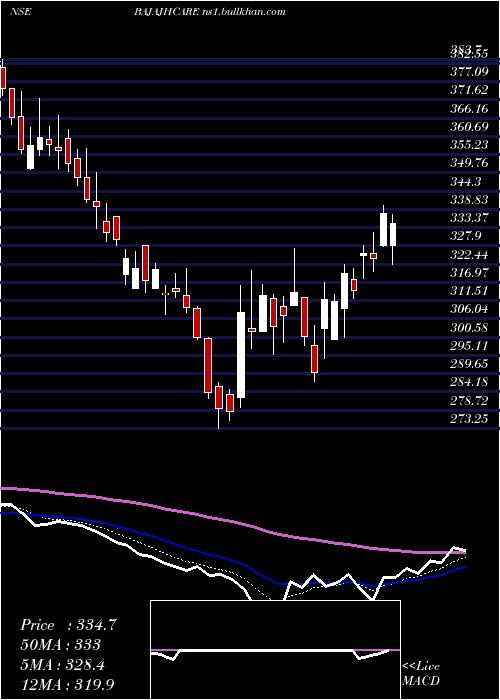The height and width of the screenshot is (700, 500).
Task: Click the Live MACD label
Action: pyautogui.click(x=421, y=674)
